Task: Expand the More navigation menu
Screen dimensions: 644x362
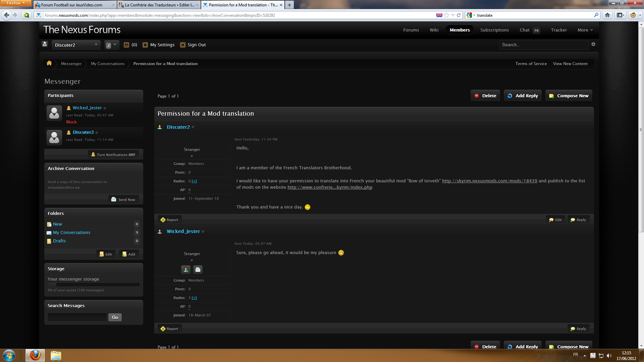Action: coord(585,30)
